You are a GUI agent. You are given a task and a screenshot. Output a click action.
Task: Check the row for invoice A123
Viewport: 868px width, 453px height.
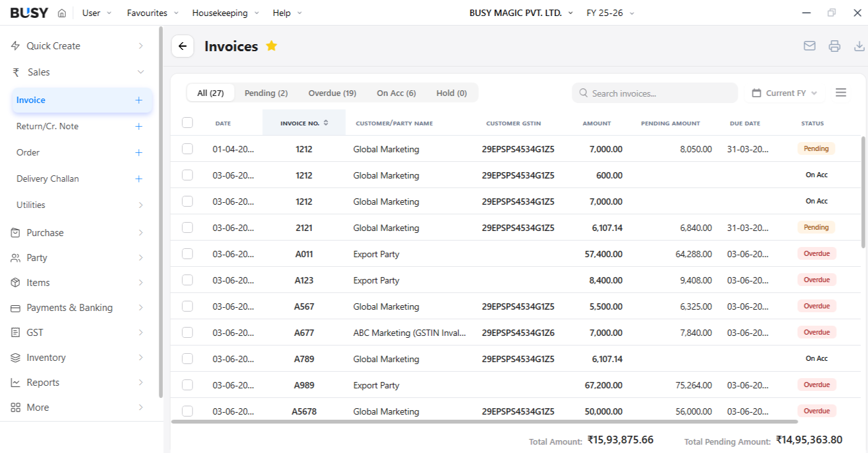click(x=187, y=280)
